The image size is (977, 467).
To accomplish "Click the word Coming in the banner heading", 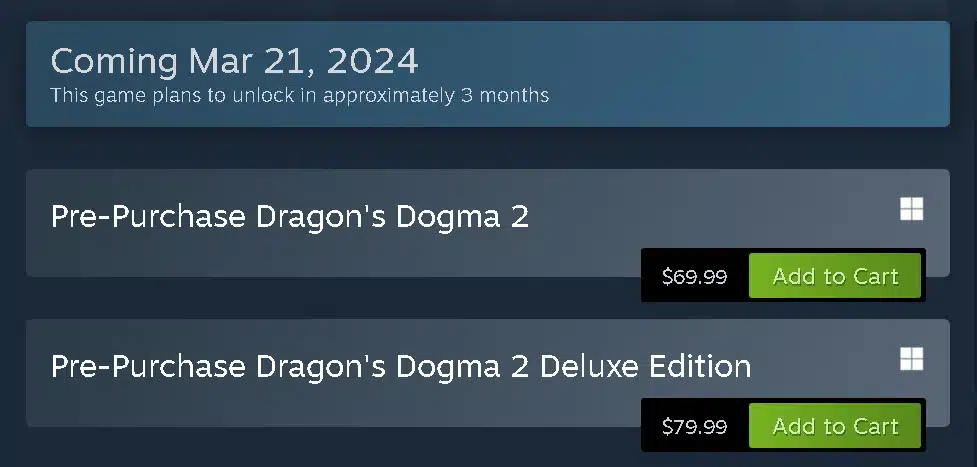I will point(114,61).
